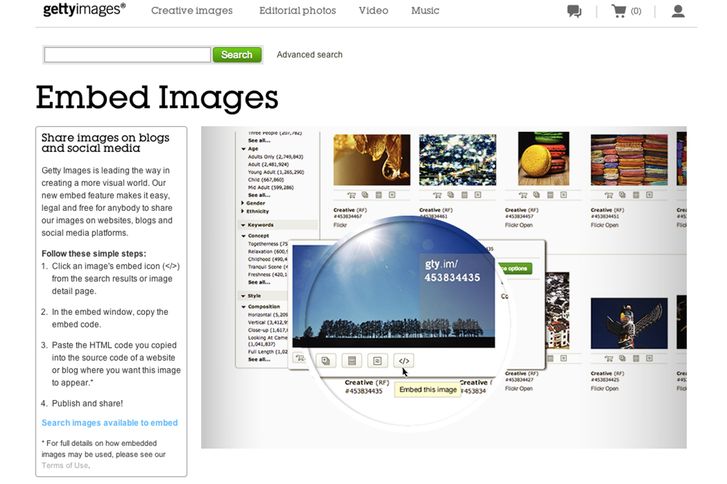The image size is (727, 484).
Task: Click the user account profile icon
Action: click(678, 12)
